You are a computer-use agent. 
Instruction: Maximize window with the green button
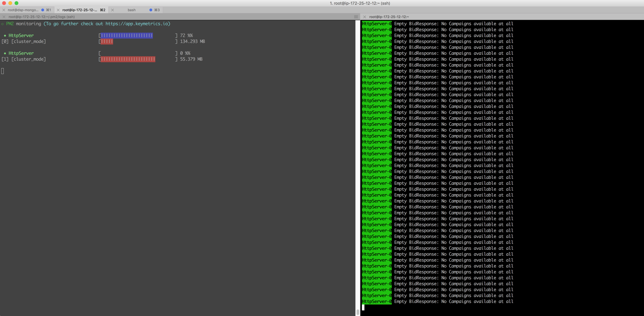(16, 3)
